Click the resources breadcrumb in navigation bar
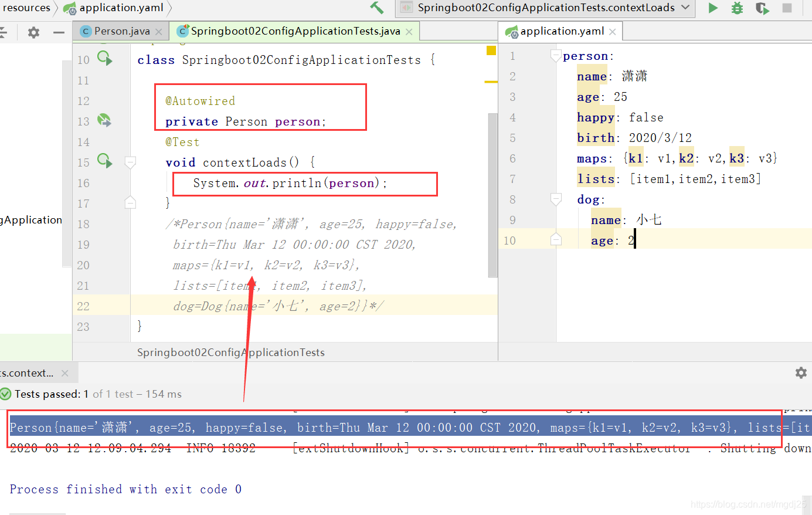812x515 pixels. (26, 8)
